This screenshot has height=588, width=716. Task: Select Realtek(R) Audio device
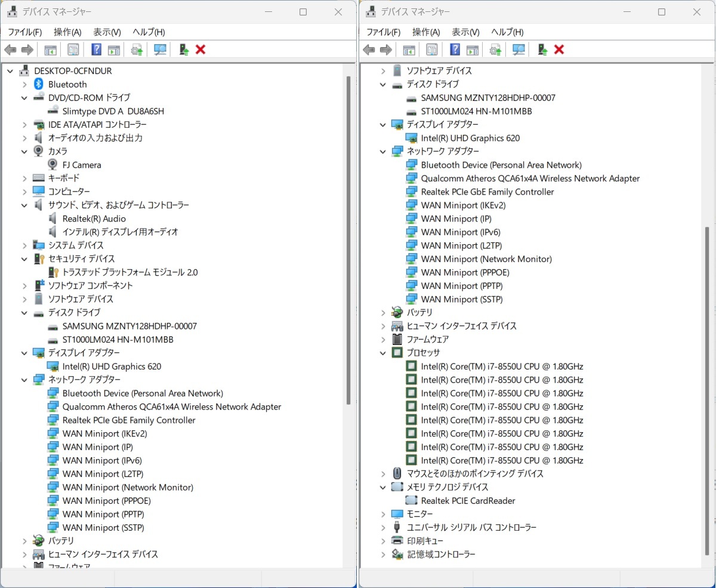(94, 218)
